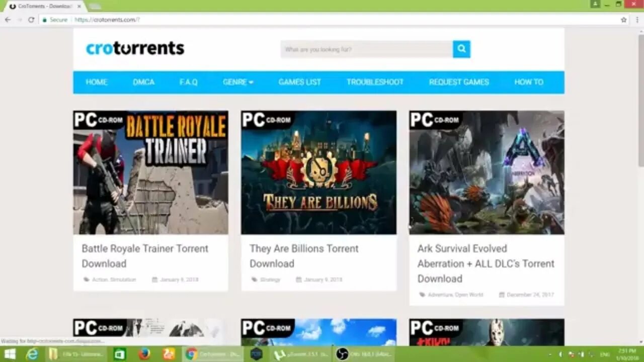Click the REQUEST GAMES navigation link
644x362 pixels.
[x=458, y=82]
